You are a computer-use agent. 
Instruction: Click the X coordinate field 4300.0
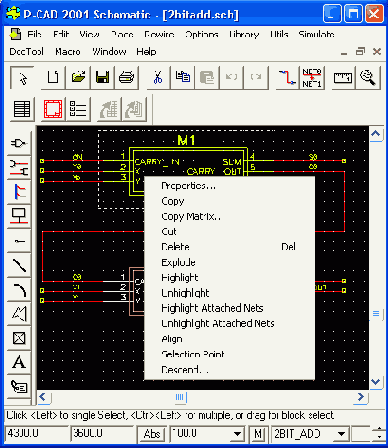pos(37,433)
